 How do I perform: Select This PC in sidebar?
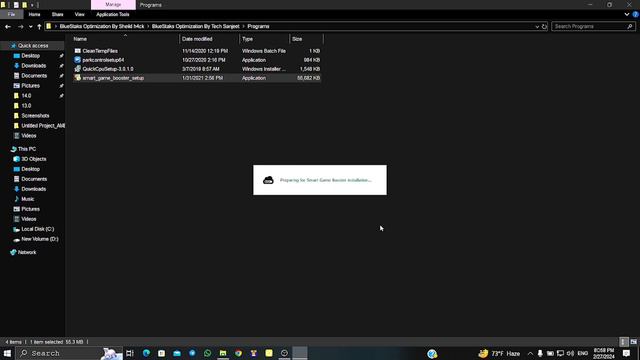[27, 149]
